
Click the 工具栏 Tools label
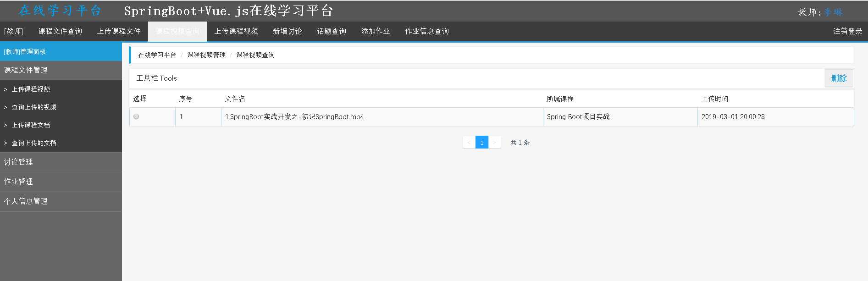coord(157,78)
